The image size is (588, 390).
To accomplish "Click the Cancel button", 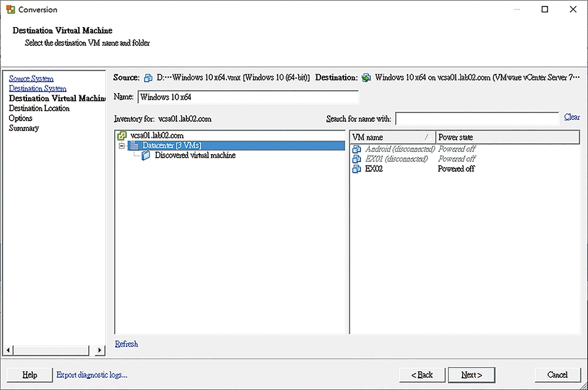I will [557, 375].
